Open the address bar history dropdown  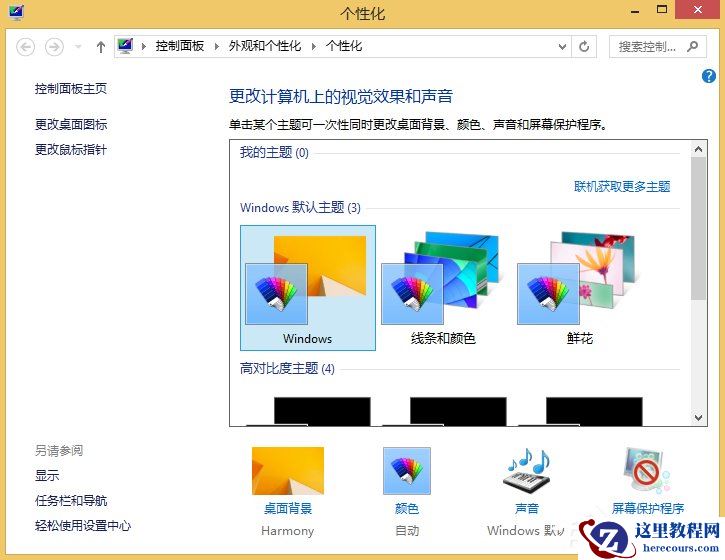point(562,47)
